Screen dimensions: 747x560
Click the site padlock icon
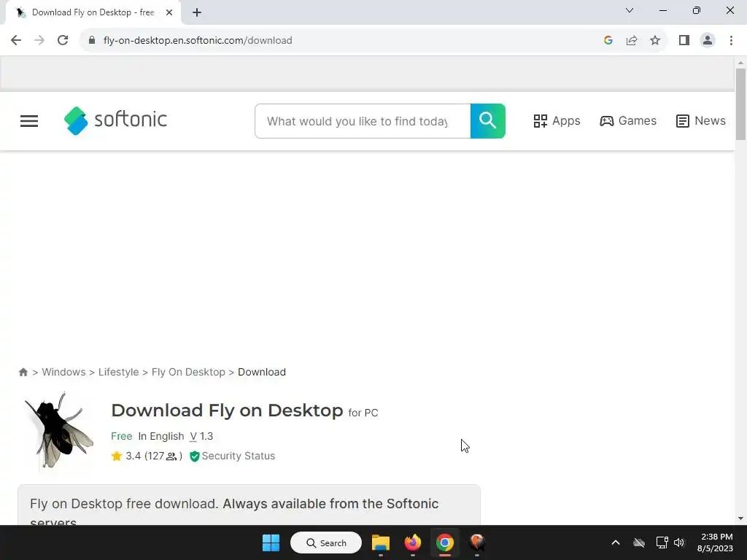[92, 41]
